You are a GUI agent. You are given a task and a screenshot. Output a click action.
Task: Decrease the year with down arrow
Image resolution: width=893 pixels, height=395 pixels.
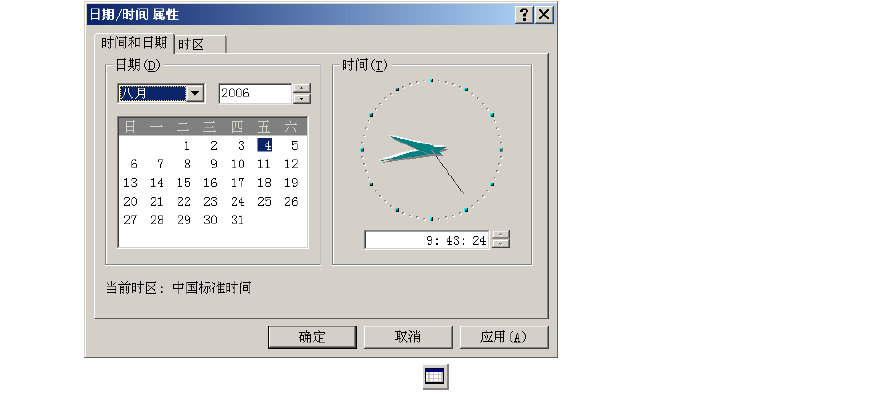click(x=302, y=99)
